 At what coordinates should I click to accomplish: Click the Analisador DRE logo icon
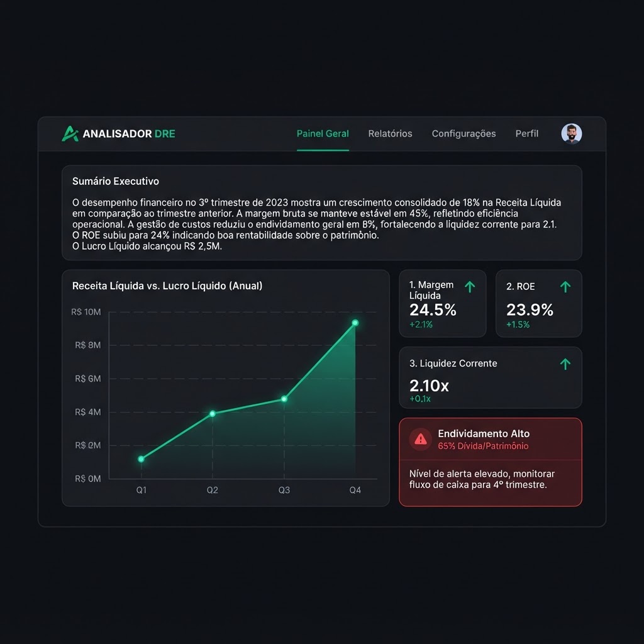pos(70,133)
